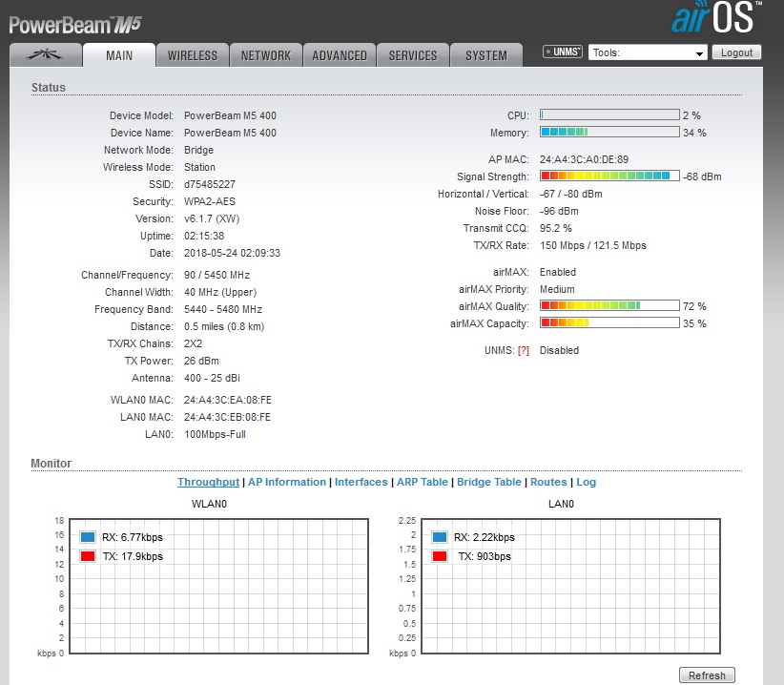Click the Network Mode value Bridge
This screenshot has width=784, height=685.
[x=198, y=150]
